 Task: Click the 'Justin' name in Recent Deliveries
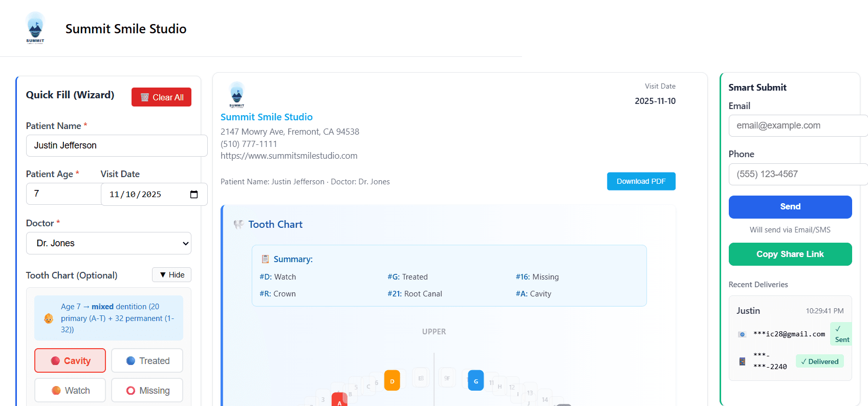[748, 311]
